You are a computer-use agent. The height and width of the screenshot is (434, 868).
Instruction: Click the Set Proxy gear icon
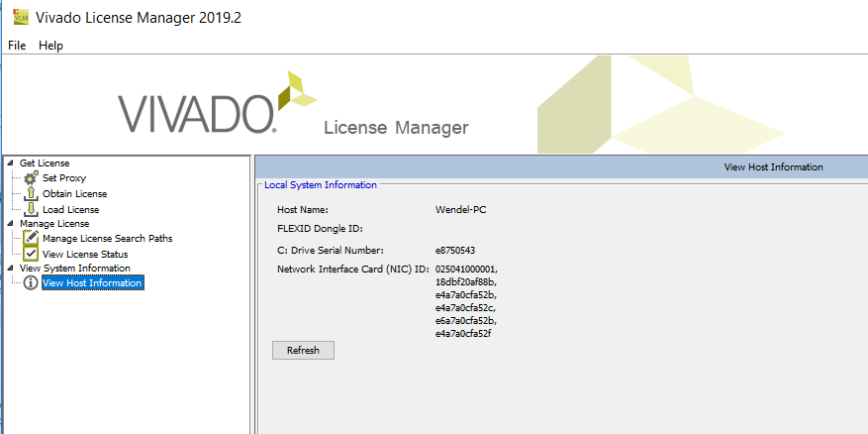(31, 178)
